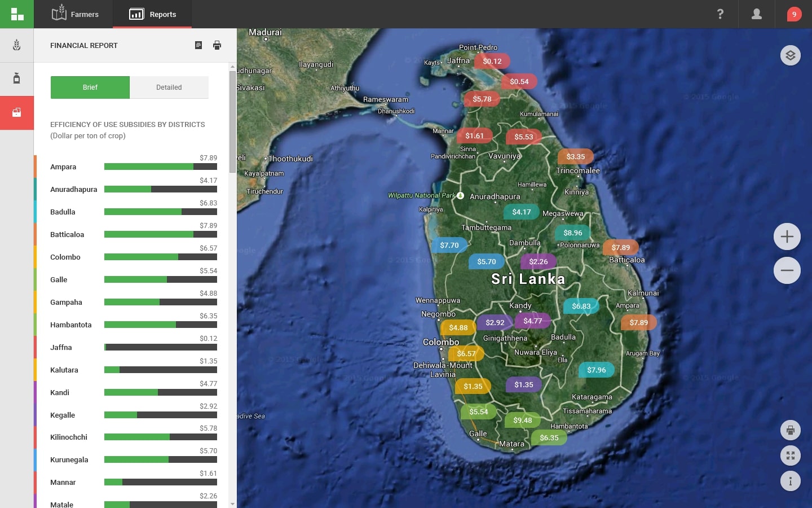Click the $9.48 map marker near Matara
Viewport: 812px width, 508px height.
(x=522, y=420)
